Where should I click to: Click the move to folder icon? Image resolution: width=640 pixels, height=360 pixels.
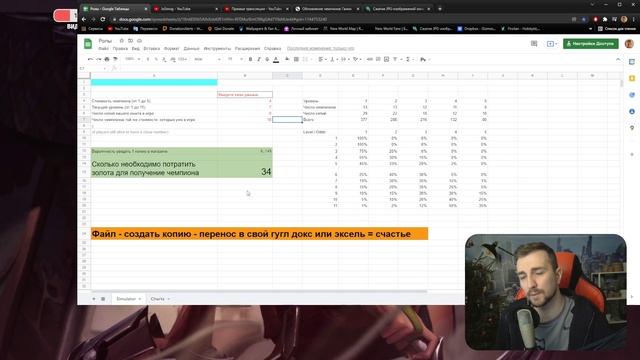[131, 41]
